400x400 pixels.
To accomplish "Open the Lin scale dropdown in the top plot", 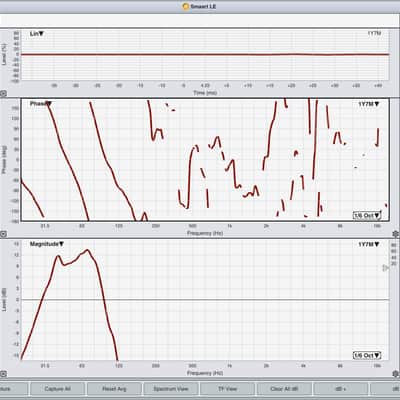I will pyautogui.click(x=37, y=34).
